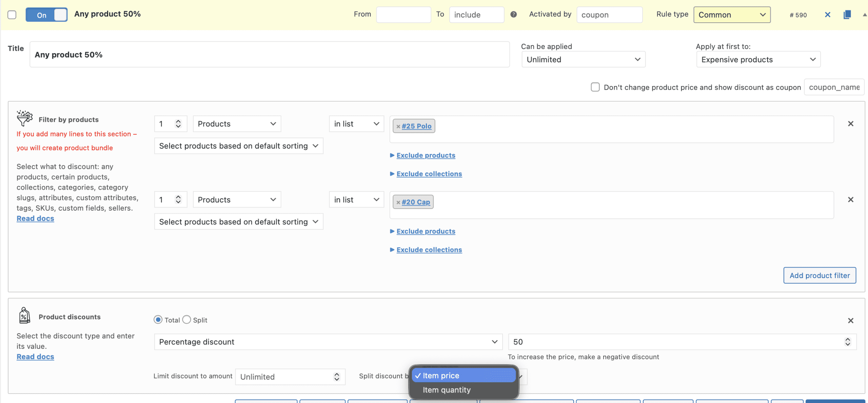Click the help question mark icon
This screenshot has width=868, height=403.
(x=513, y=14)
